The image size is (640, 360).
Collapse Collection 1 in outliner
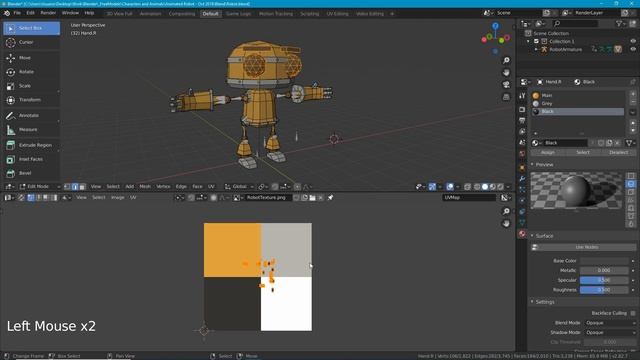pyautogui.click(x=529, y=41)
